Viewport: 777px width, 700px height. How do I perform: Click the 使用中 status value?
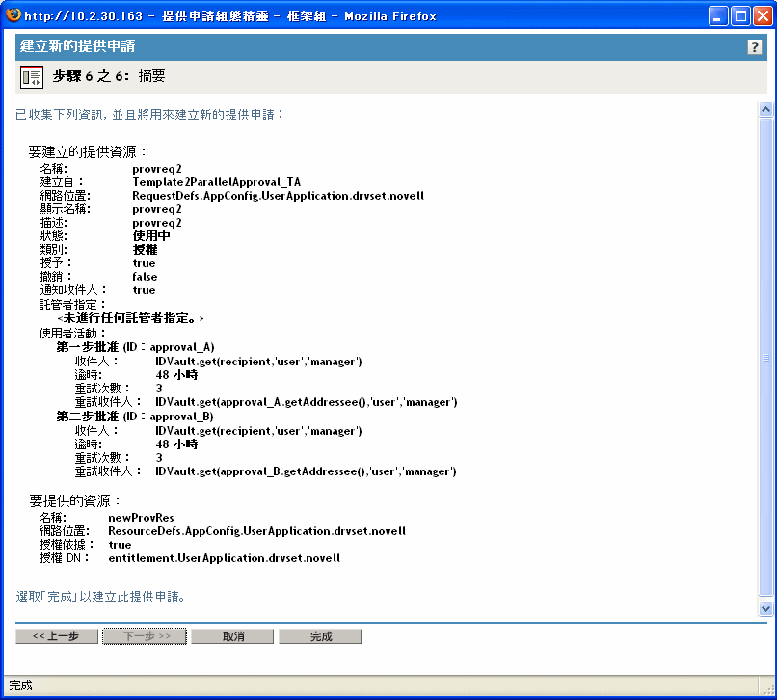point(151,236)
